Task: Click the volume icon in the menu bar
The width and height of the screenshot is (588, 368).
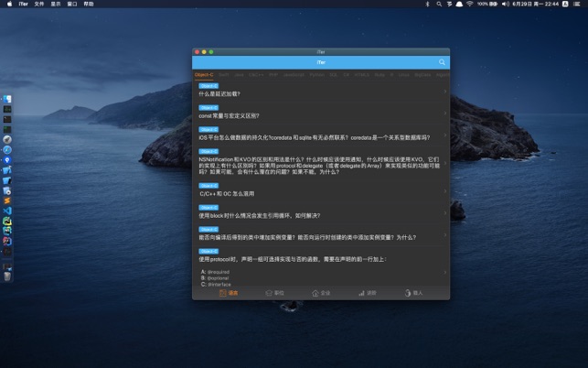Action: coord(506,4)
